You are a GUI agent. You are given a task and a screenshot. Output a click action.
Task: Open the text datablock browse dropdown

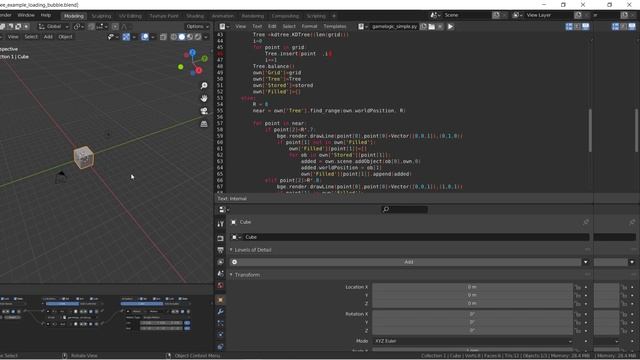coord(362,27)
